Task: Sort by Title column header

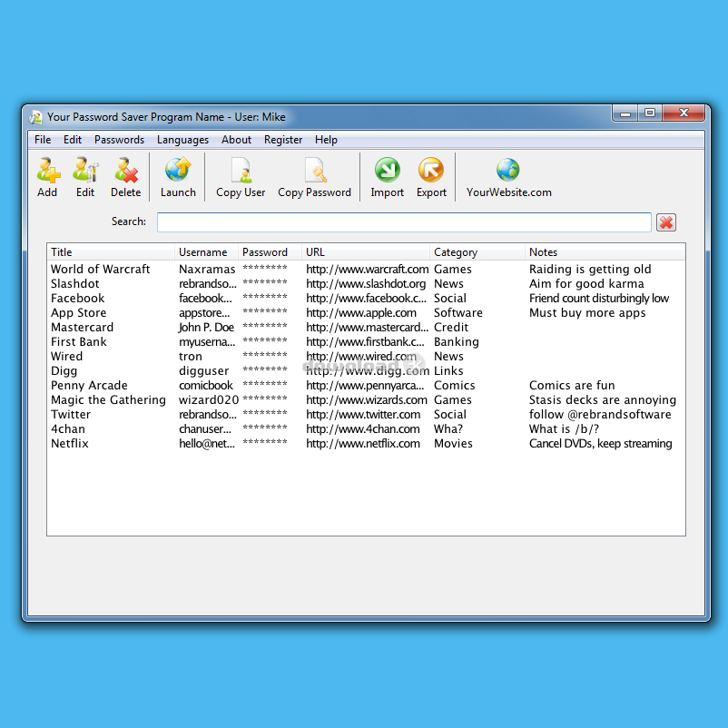Action: [112, 252]
